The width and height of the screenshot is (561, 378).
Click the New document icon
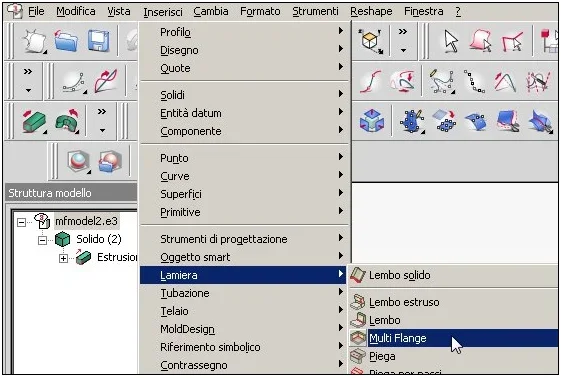(34, 41)
